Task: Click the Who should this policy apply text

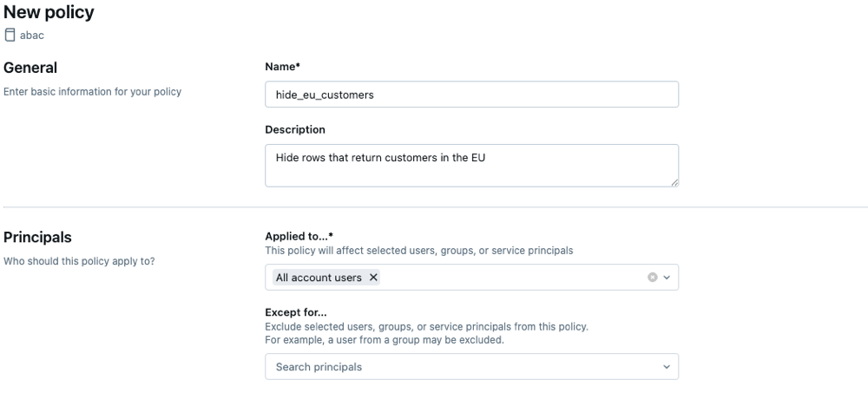Action: pos(80,261)
